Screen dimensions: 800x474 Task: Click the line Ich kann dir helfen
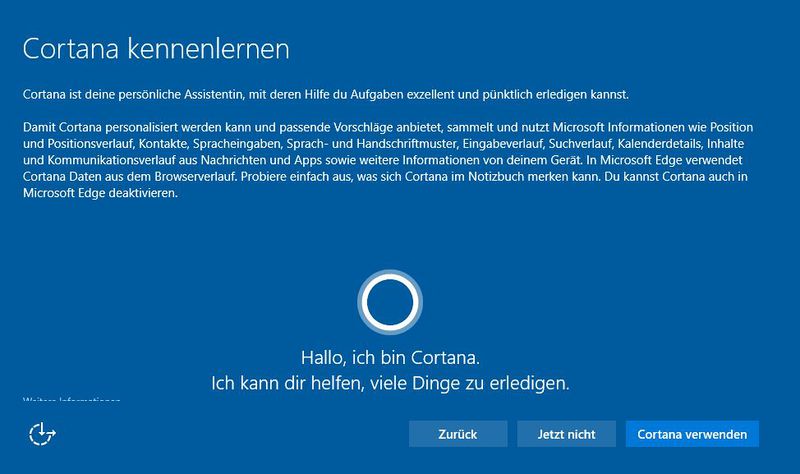[390, 383]
